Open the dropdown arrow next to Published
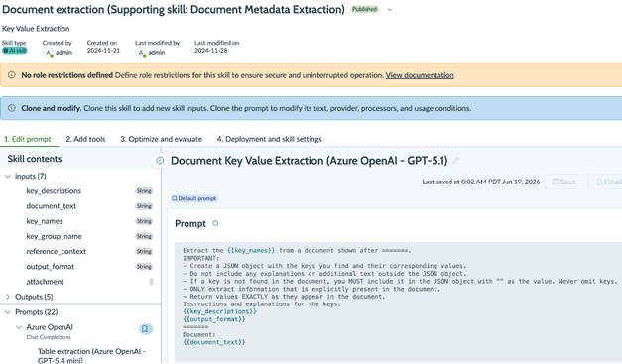Screen dimensions: 622x364 [x=390, y=10]
